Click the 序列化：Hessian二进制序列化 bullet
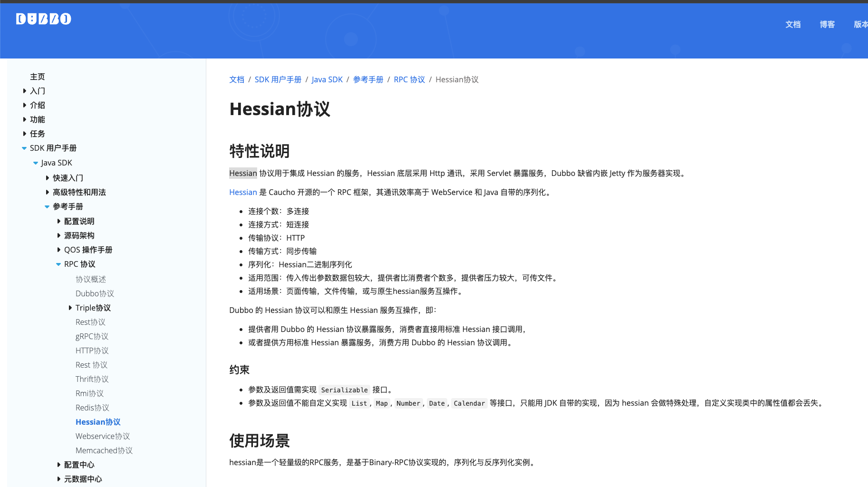Screen dimensions: 868x487 click(300, 264)
